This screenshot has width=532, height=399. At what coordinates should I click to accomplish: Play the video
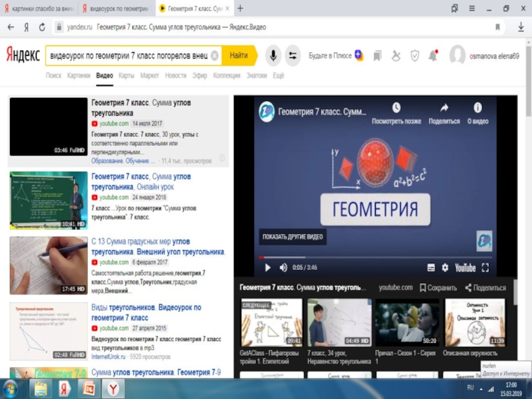pos(267,268)
